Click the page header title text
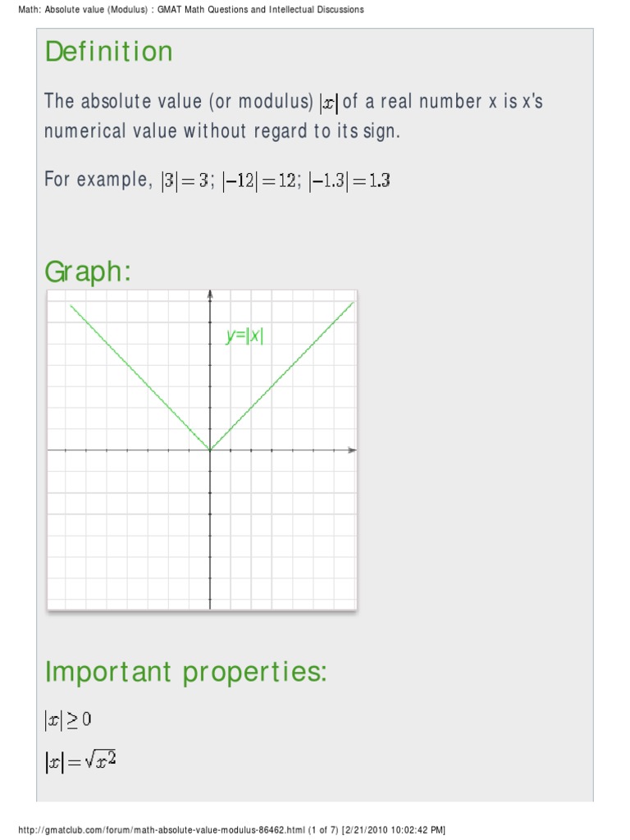This screenshot has height=840, width=630. point(185,9)
